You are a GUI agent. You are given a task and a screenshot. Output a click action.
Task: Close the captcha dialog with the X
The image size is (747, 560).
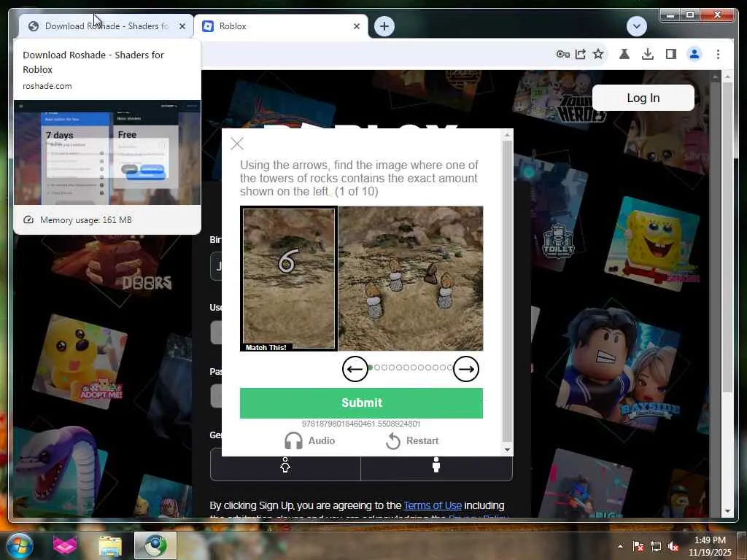point(237,144)
